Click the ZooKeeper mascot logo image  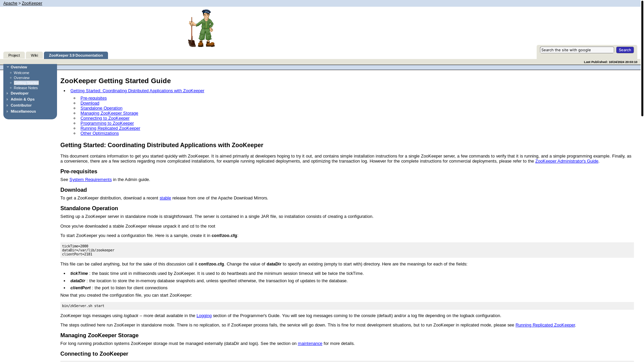click(x=202, y=28)
